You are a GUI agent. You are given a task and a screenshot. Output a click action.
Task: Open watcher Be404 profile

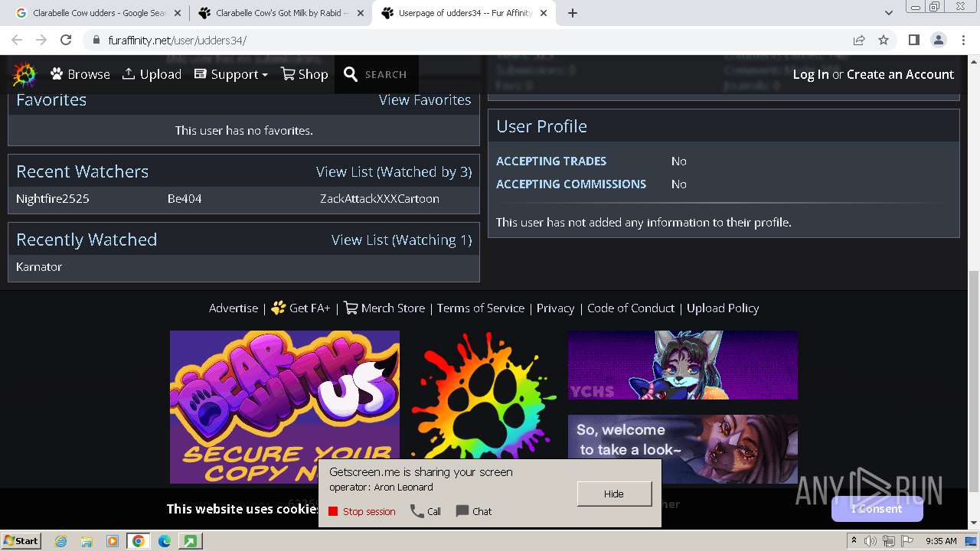pos(185,199)
